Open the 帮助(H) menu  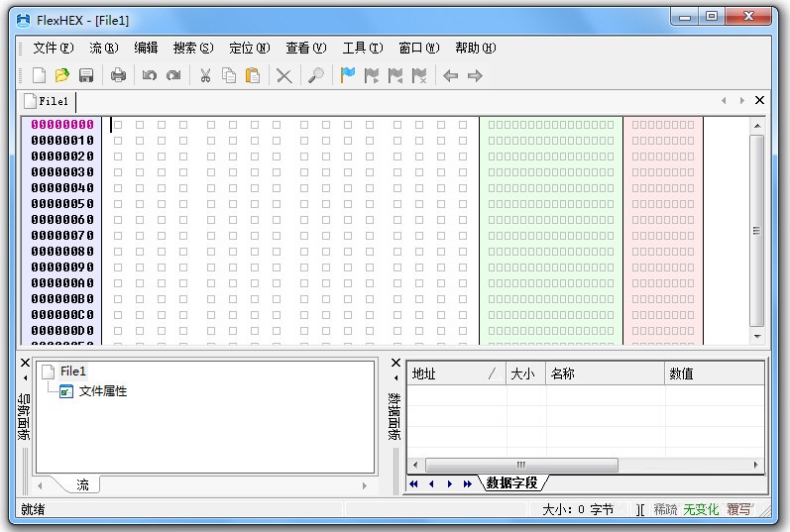(476, 48)
